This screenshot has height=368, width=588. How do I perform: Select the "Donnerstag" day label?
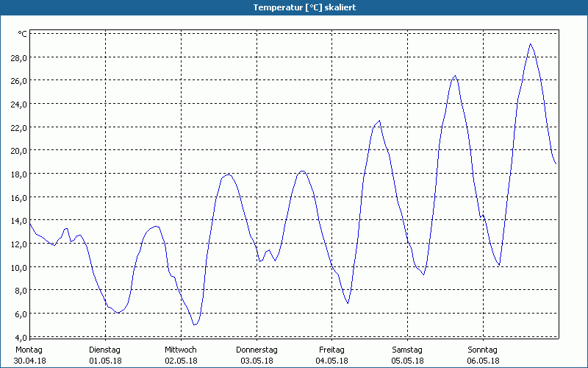click(x=257, y=350)
